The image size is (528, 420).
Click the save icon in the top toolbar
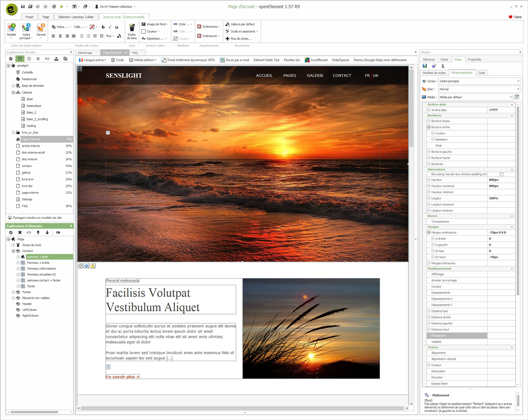[23, 7]
